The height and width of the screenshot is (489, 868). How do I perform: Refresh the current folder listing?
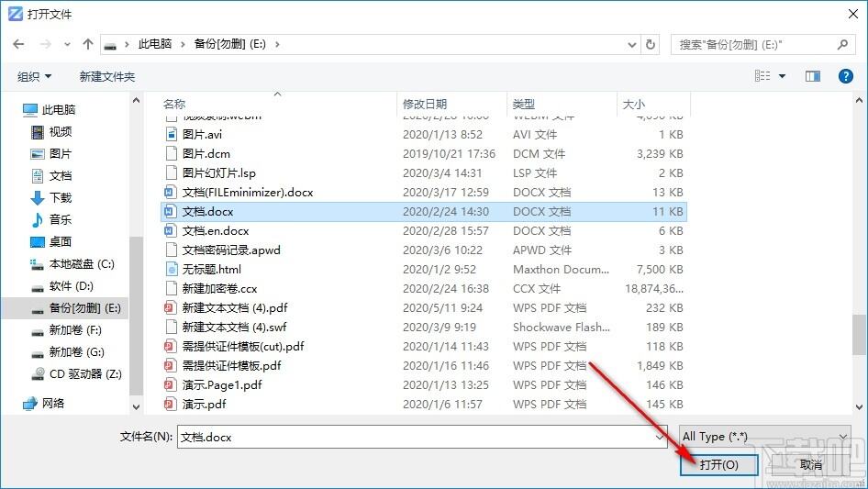tap(651, 44)
